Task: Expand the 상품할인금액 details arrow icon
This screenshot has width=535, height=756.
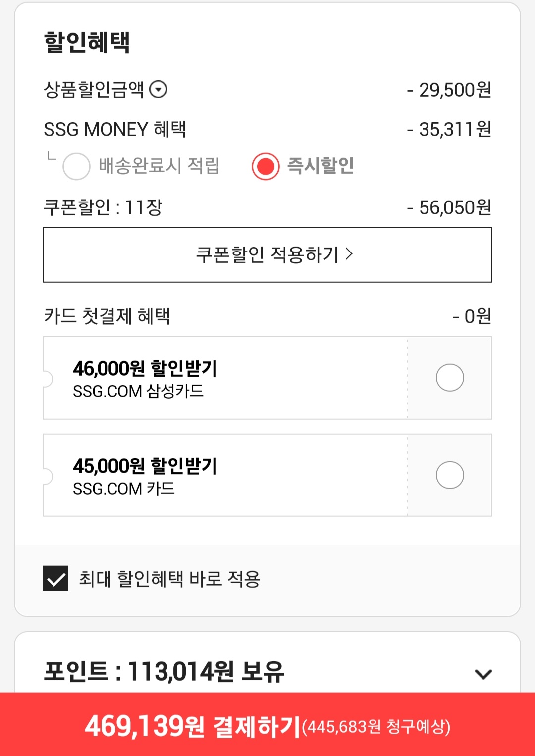Action: (159, 90)
